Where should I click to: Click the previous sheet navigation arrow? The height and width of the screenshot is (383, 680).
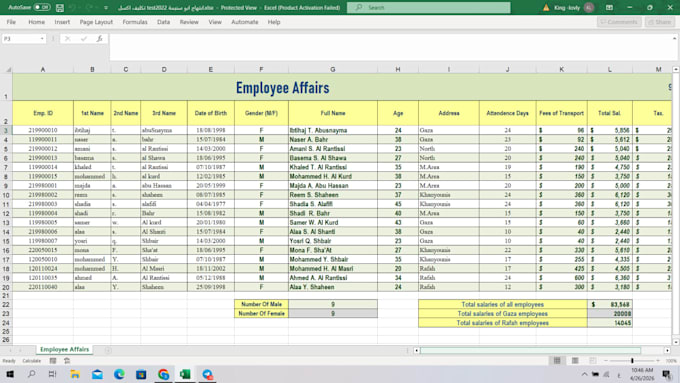[10, 350]
